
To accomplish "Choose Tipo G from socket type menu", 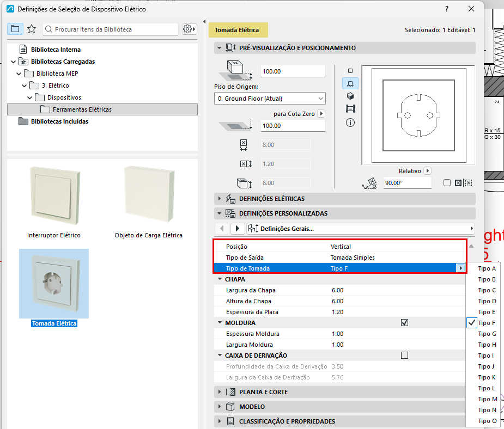I will tap(487, 334).
